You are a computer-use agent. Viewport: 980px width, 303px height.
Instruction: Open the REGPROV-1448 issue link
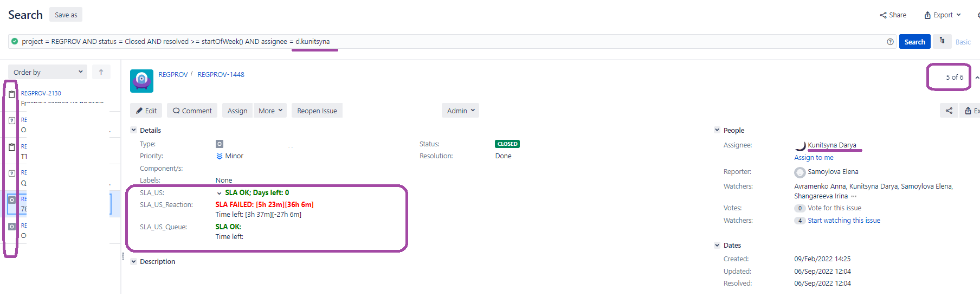(x=221, y=75)
